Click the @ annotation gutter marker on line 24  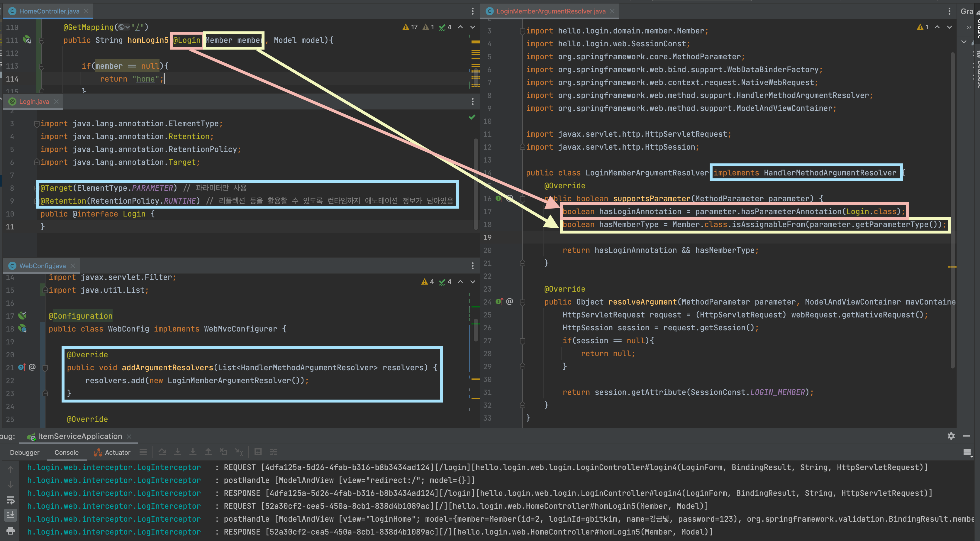(509, 302)
